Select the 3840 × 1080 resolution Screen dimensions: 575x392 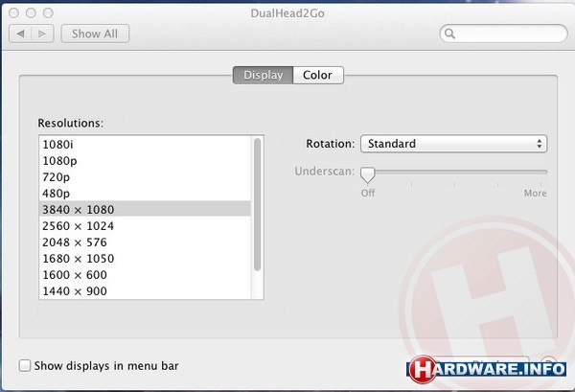[x=145, y=209]
